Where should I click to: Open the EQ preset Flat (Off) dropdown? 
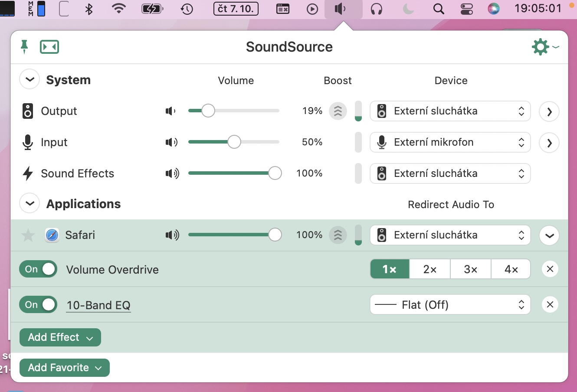pos(450,305)
